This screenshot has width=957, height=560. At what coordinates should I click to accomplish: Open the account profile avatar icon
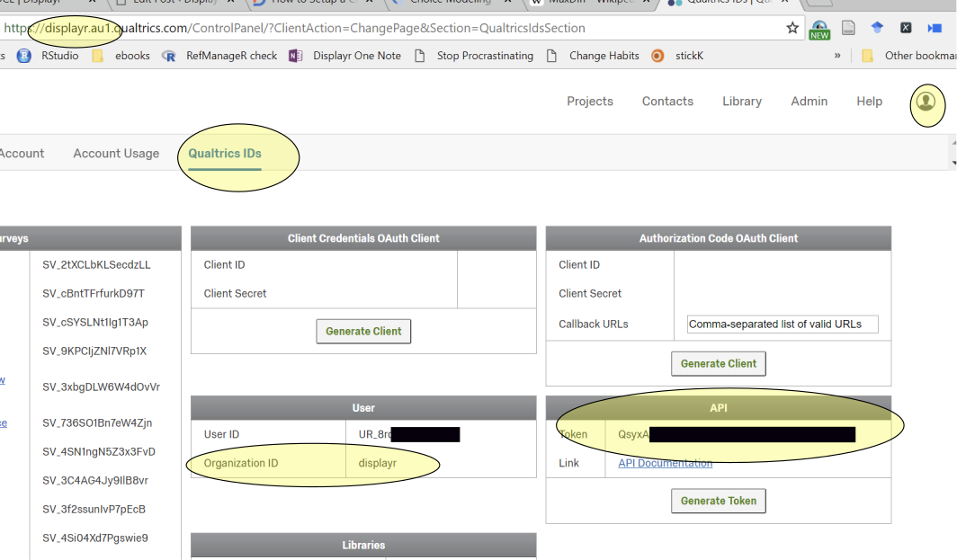pyautogui.click(x=926, y=104)
